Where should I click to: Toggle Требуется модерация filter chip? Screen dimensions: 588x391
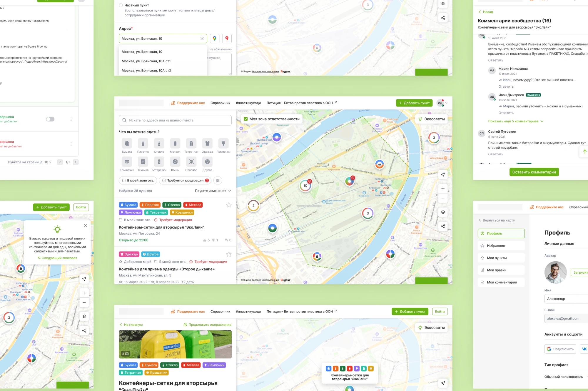tap(185, 180)
